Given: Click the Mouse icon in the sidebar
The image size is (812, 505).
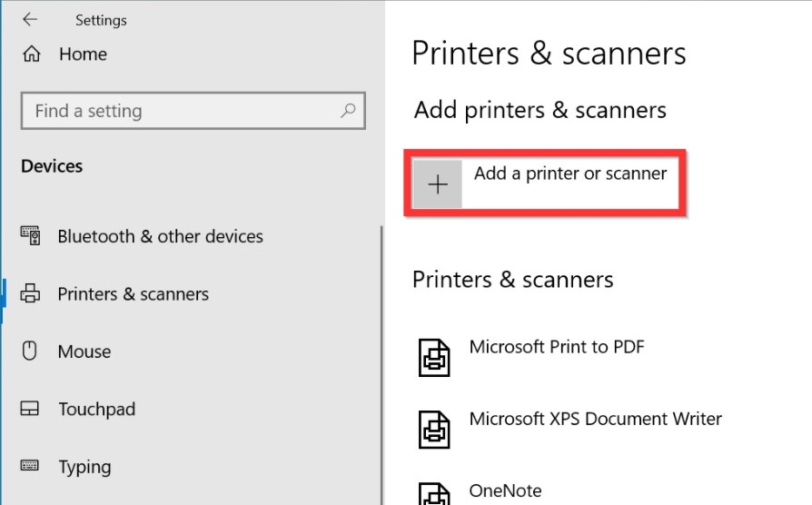Looking at the screenshot, I should click(x=30, y=352).
